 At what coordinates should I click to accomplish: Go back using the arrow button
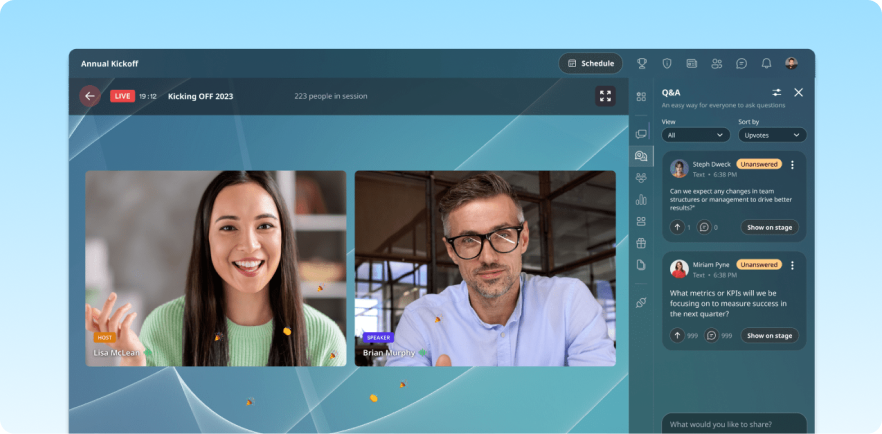pos(90,96)
